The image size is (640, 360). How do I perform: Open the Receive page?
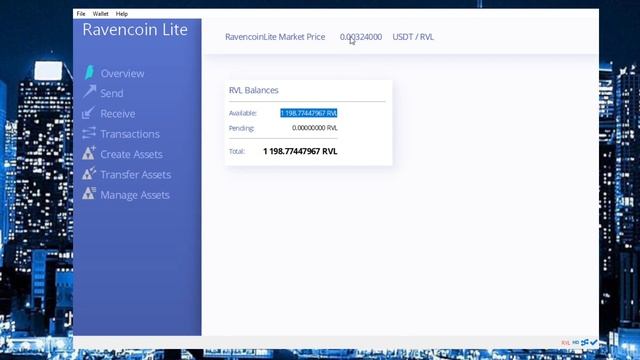coord(118,114)
